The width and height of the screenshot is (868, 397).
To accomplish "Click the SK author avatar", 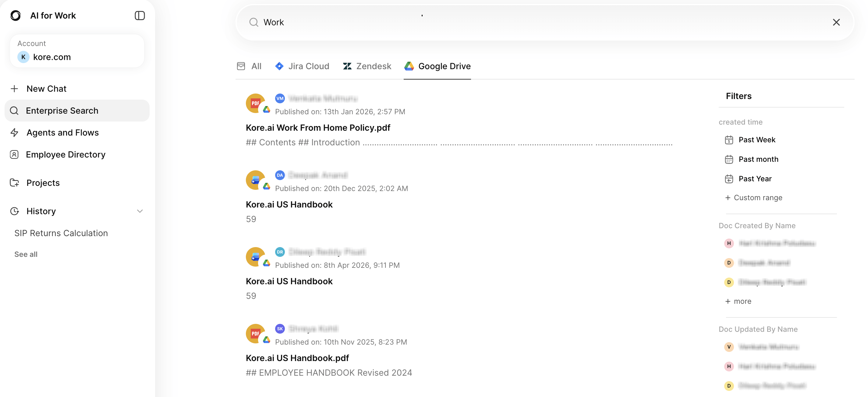I will 280,329.
